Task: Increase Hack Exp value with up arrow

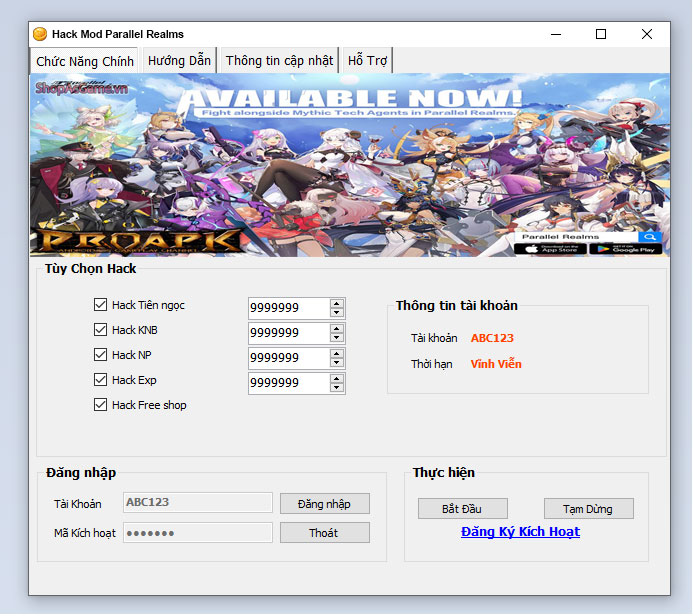Action: 337,379
